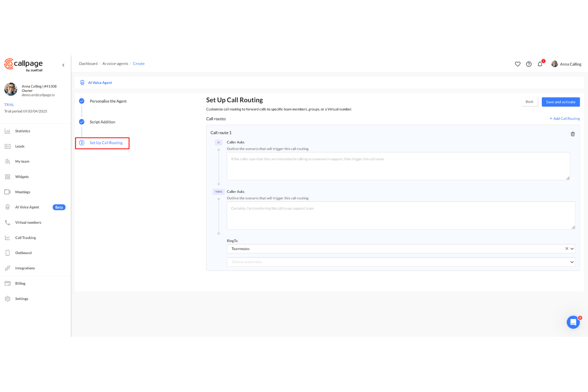
Task: Go to Script Addition step
Action: pyautogui.click(x=103, y=122)
